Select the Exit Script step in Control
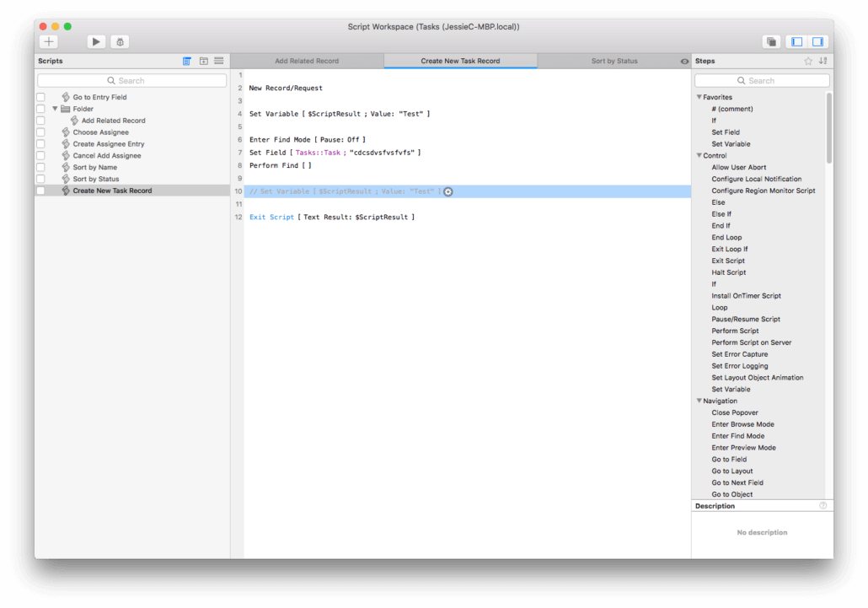This screenshot has width=868, height=608. pos(728,261)
